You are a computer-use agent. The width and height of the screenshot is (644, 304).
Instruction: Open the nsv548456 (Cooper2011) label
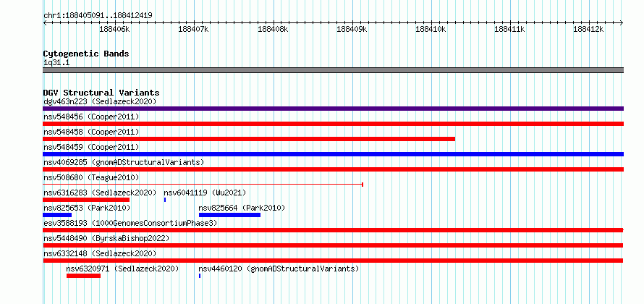tap(91, 117)
